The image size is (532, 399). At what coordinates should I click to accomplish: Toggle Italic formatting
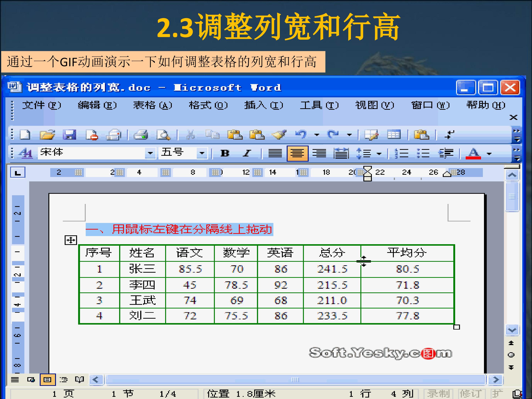click(247, 153)
